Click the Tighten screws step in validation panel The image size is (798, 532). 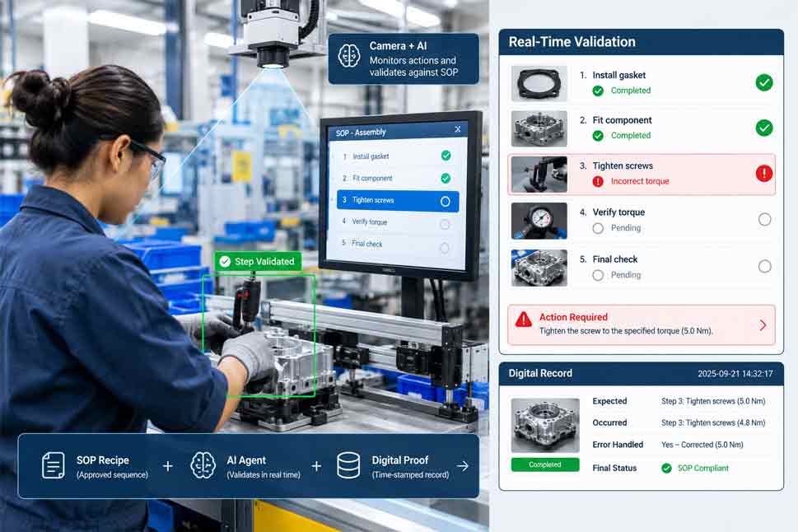click(x=642, y=175)
